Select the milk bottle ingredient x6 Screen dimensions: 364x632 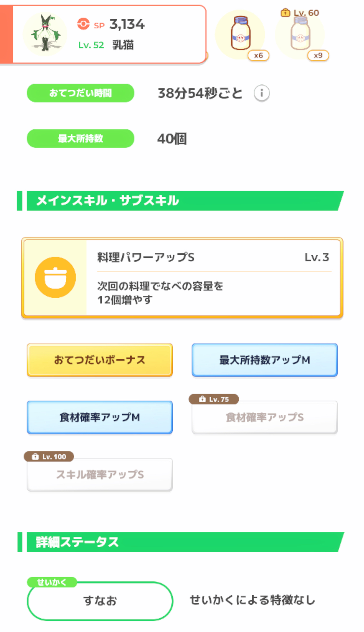point(240,34)
